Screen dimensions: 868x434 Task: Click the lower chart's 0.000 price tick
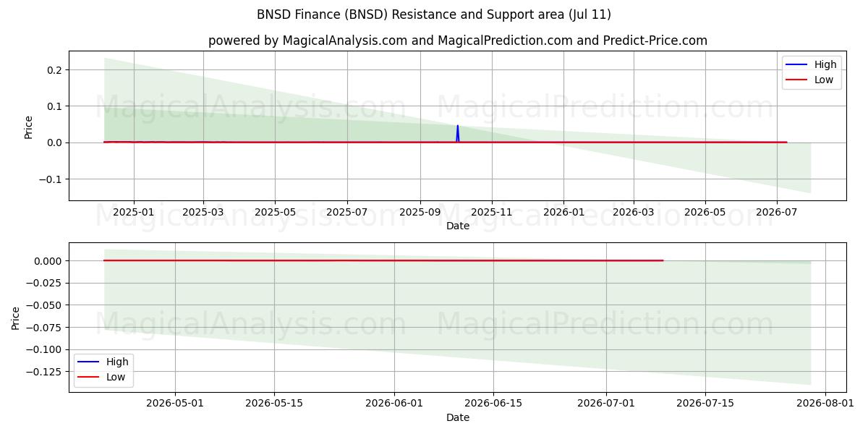(49, 261)
